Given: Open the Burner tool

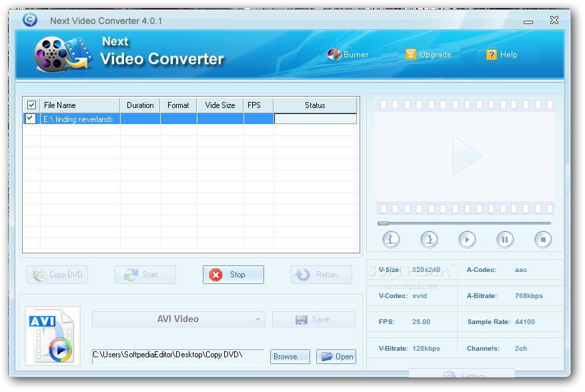Looking at the screenshot, I should pyautogui.click(x=348, y=55).
